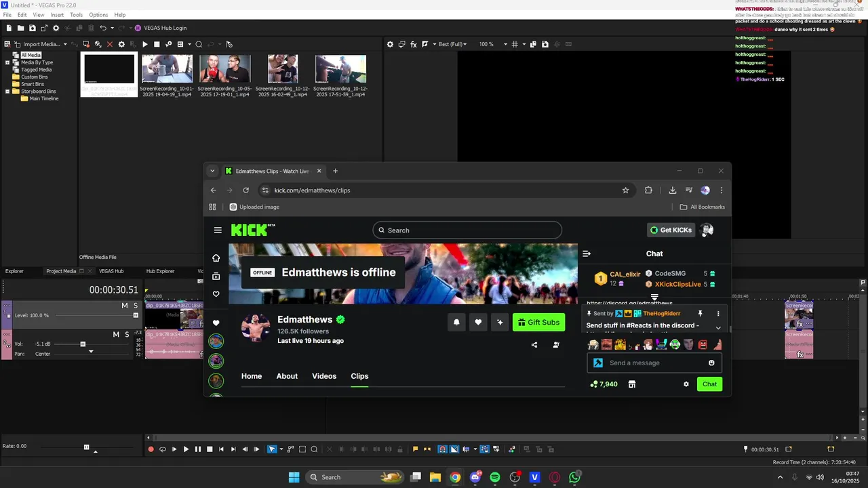
Task: Open the Insert menu in VEGAS
Action: (57, 15)
